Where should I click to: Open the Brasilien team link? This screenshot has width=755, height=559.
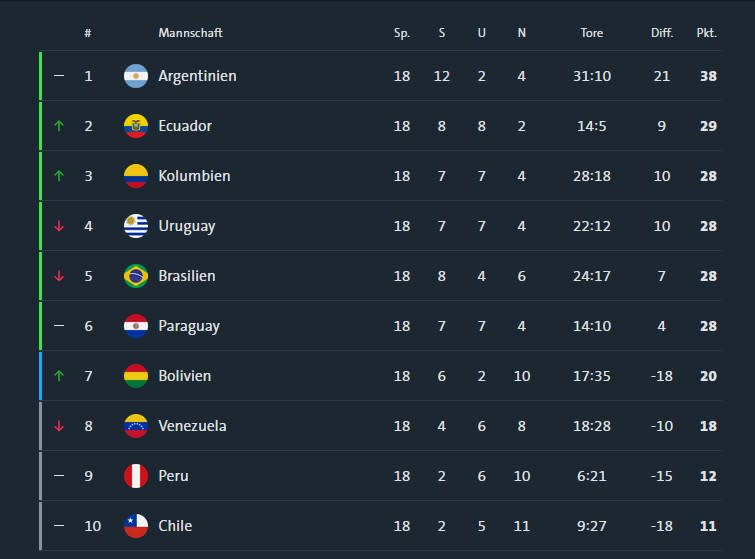pyautogui.click(x=187, y=276)
